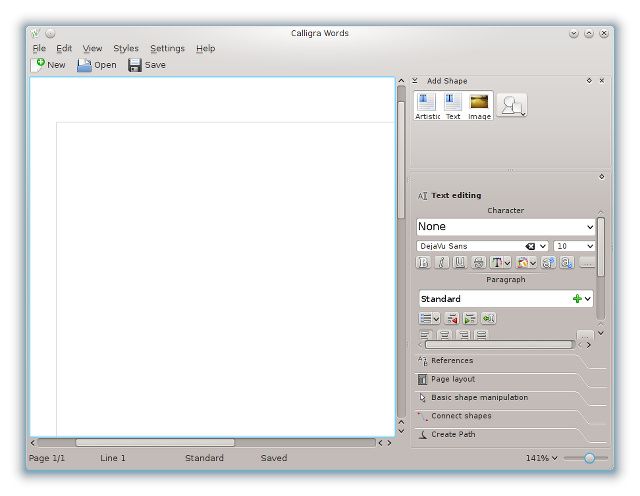
Task: Click the zoom slider handle
Action: coord(589,458)
